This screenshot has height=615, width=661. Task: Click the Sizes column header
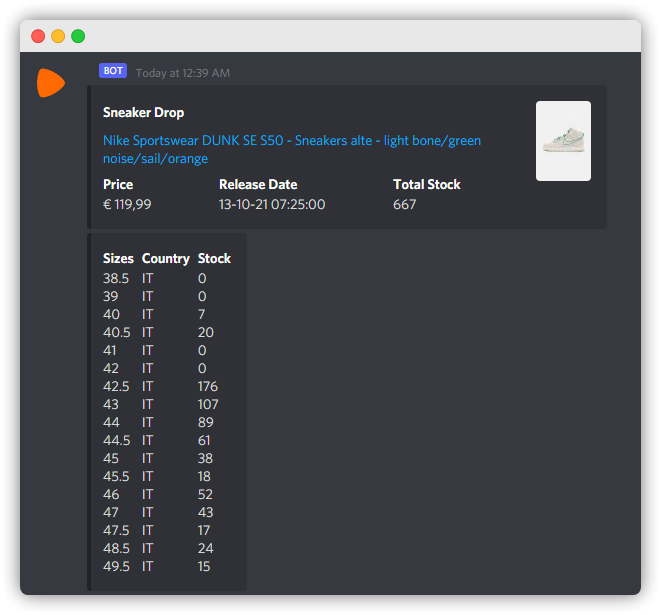point(118,258)
